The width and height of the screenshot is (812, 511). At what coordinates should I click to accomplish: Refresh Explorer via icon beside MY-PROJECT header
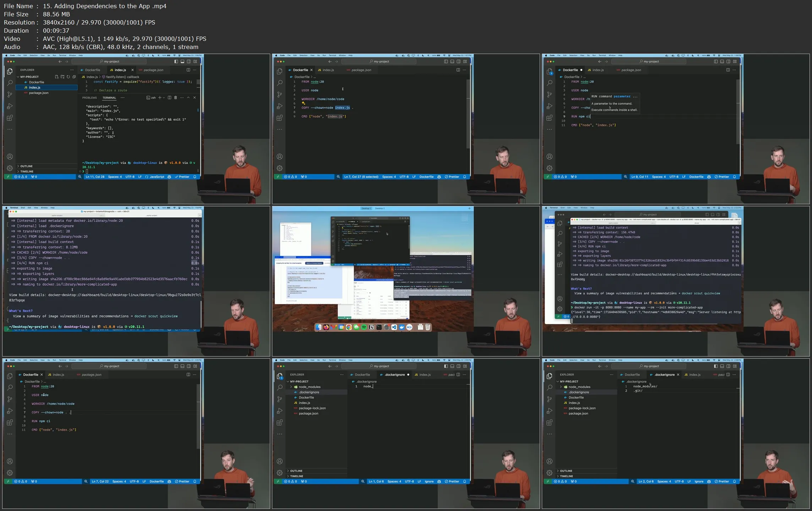point(68,77)
